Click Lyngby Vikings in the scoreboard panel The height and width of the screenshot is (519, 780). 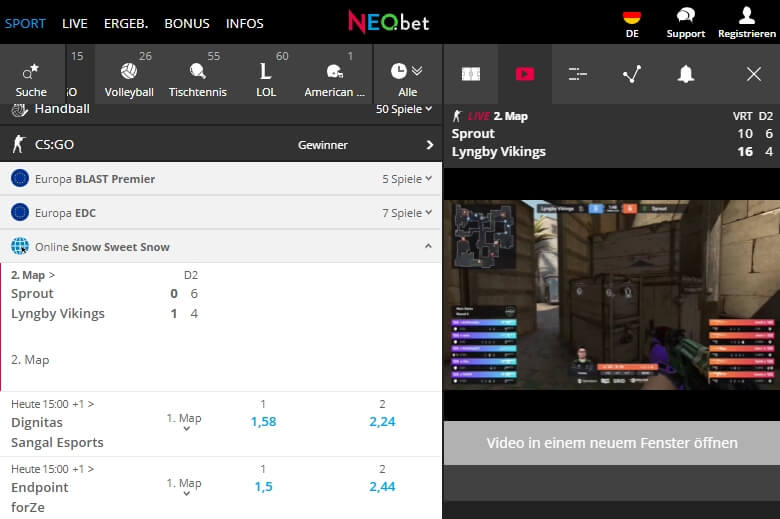(498, 152)
